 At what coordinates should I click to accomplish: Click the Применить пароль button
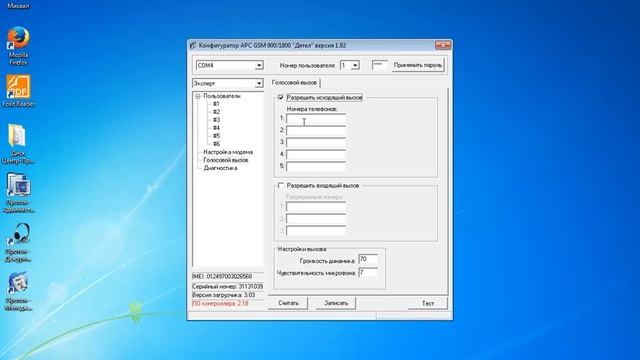[418, 65]
